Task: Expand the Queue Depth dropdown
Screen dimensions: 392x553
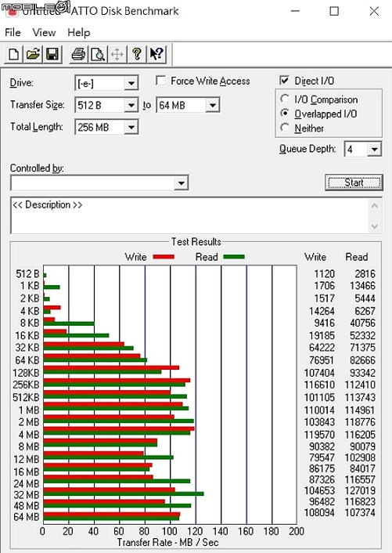Action: point(374,150)
